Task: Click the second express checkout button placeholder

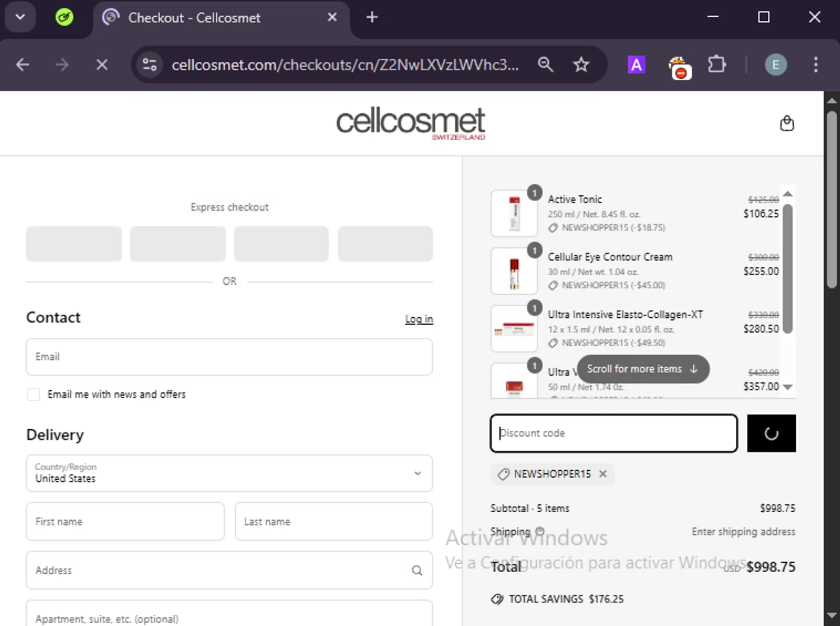Action: [178, 244]
